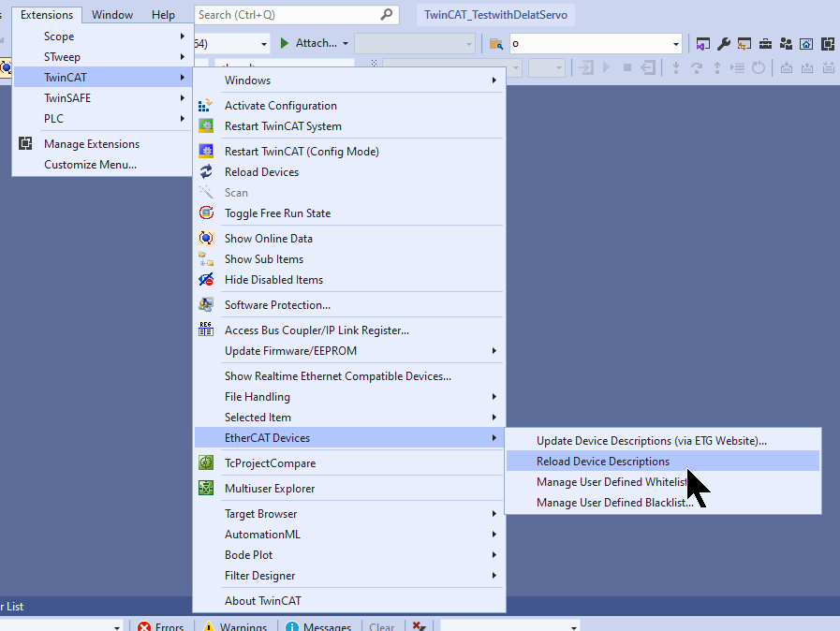840x631 pixels.
Task: Click the Reload Devices arrows icon
Action: pos(206,172)
